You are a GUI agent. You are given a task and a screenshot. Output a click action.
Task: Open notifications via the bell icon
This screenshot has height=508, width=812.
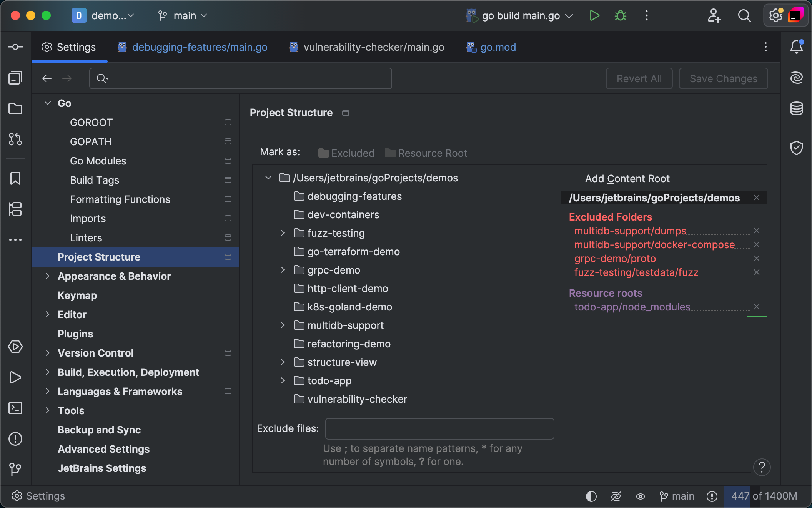796,47
